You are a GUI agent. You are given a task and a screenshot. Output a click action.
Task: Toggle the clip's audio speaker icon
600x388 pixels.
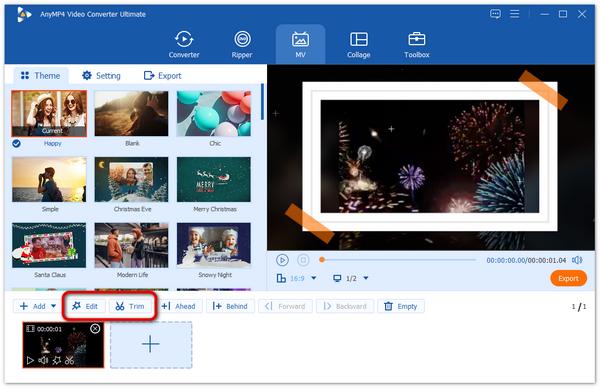[43, 360]
